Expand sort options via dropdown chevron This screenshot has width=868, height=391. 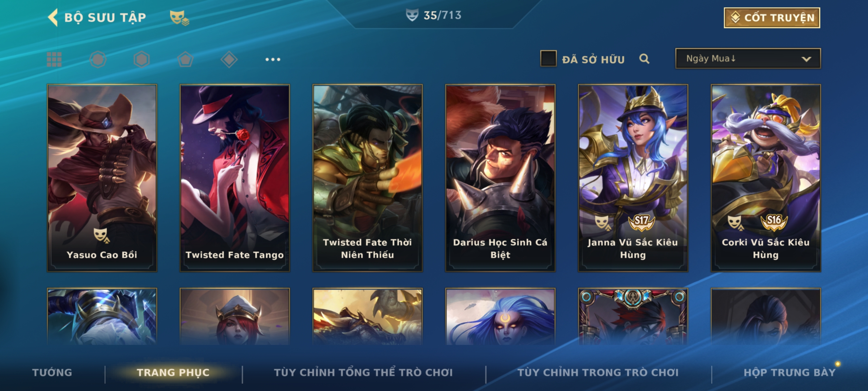[x=806, y=59]
